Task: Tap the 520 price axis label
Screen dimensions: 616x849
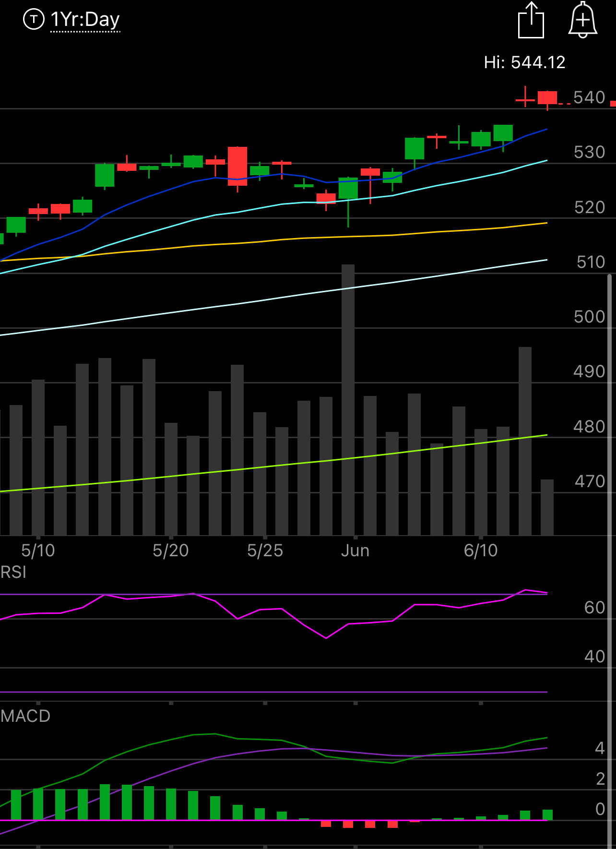Action: tap(590, 207)
